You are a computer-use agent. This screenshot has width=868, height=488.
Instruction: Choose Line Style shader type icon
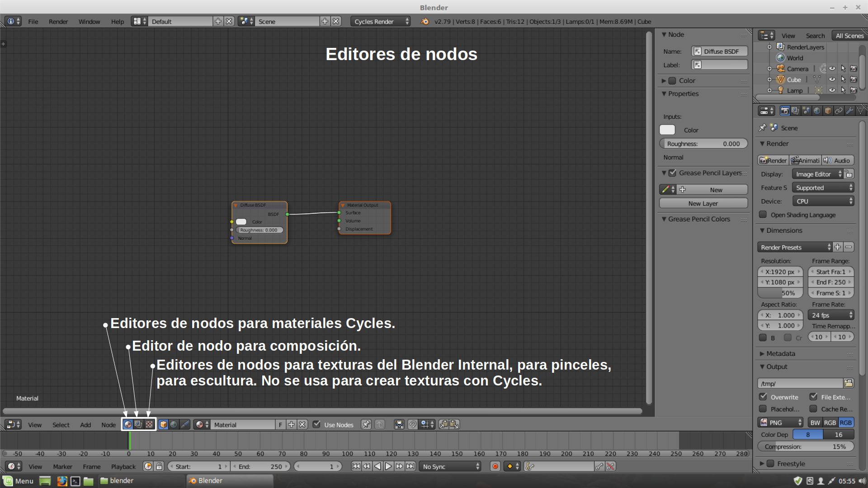point(185,424)
